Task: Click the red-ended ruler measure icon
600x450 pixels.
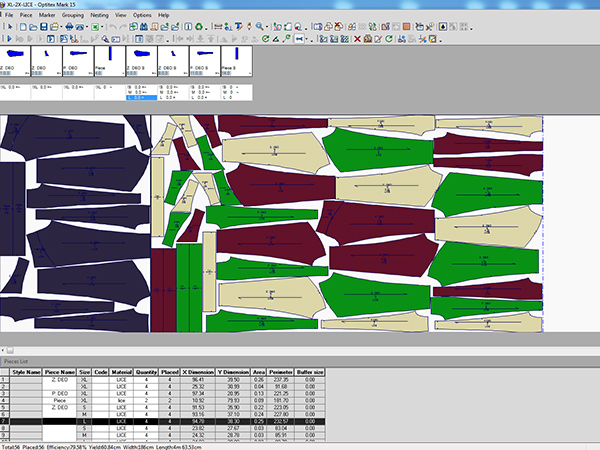Action: (218, 27)
